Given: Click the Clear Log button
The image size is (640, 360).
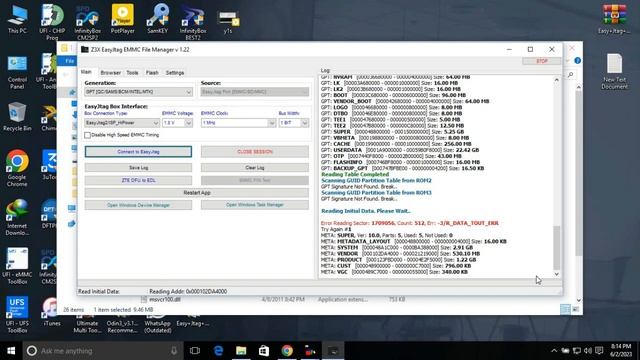Looking at the screenshot, I should pyautogui.click(x=255, y=168).
